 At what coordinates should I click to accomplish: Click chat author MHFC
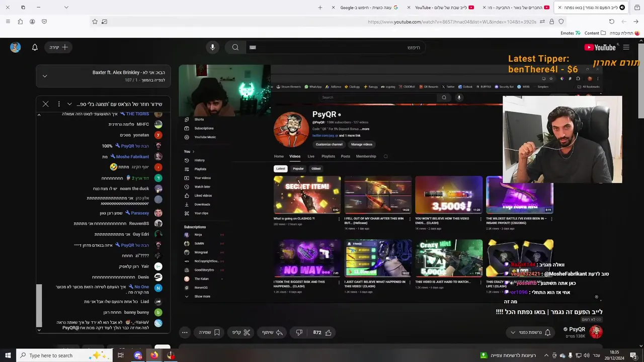143,124
